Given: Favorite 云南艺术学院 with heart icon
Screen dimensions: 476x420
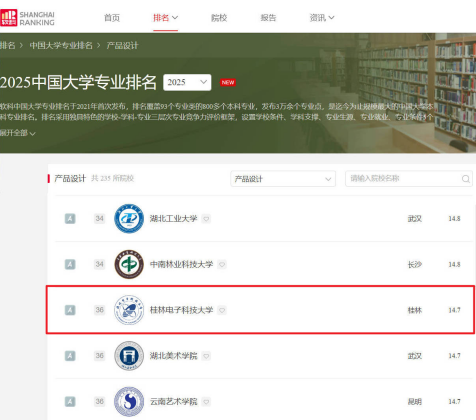Looking at the screenshot, I should 206,402.
